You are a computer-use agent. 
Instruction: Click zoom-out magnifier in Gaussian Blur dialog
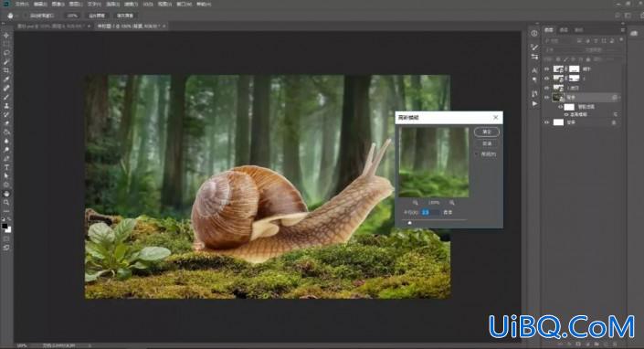click(416, 203)
